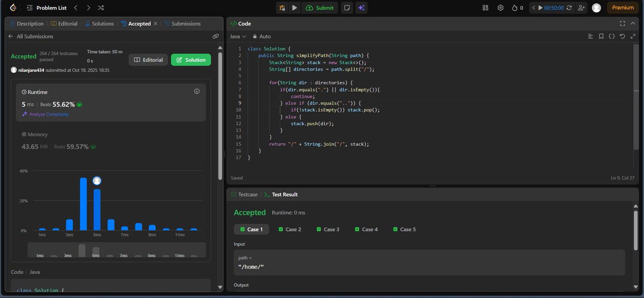Open the LeetCode logo home link
Screen dimensions: 644x298
click(x=13, y=8)
